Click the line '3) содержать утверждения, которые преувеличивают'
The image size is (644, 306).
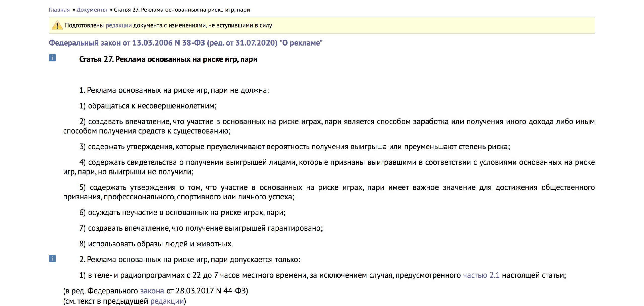pos(172,147)
